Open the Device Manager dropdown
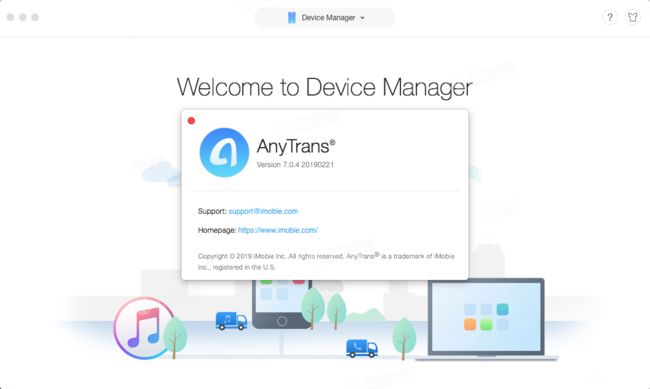Screen dimensions: 650x389 coord(325,17)
